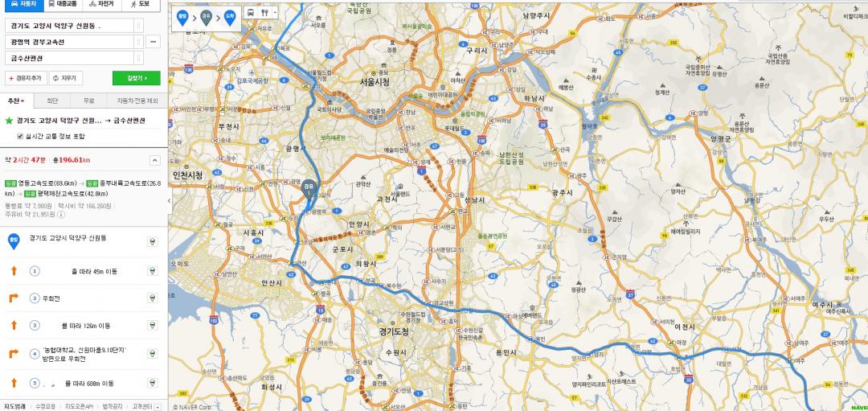Open the 추천 route option dropdown
Viewport: 868px width, 411px height.
pyautogui.click(x=17, y=101)
